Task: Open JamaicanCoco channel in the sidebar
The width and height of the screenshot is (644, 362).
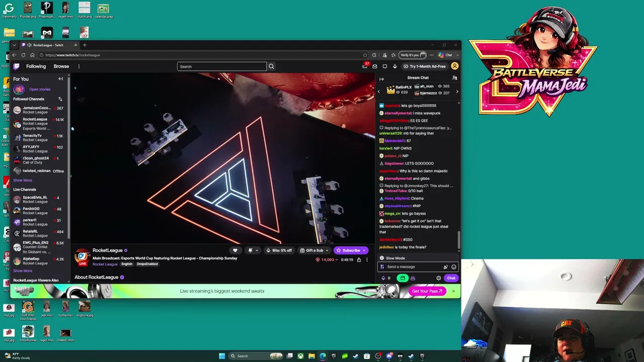Action: 38,110
